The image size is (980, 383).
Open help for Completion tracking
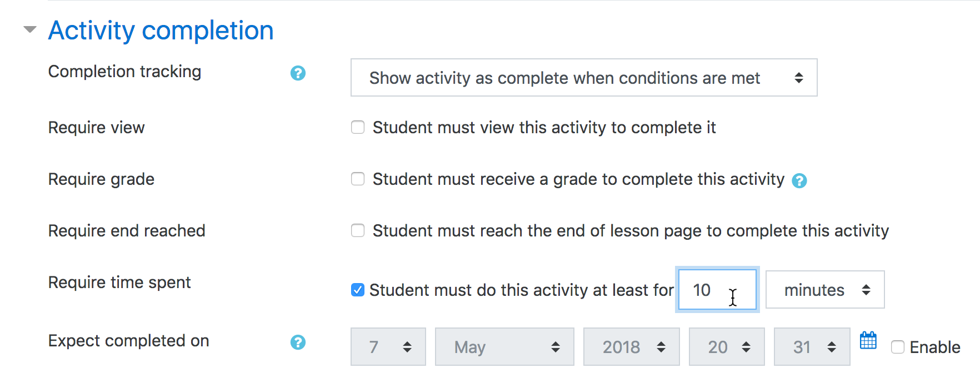pos(298,73)
